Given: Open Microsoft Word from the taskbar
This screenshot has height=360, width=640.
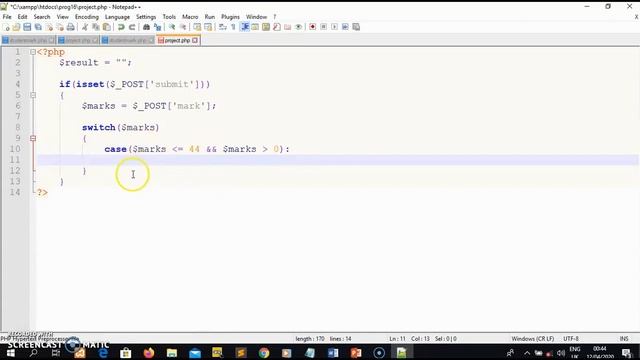Looking at the screenshot, I should (333, 353).
